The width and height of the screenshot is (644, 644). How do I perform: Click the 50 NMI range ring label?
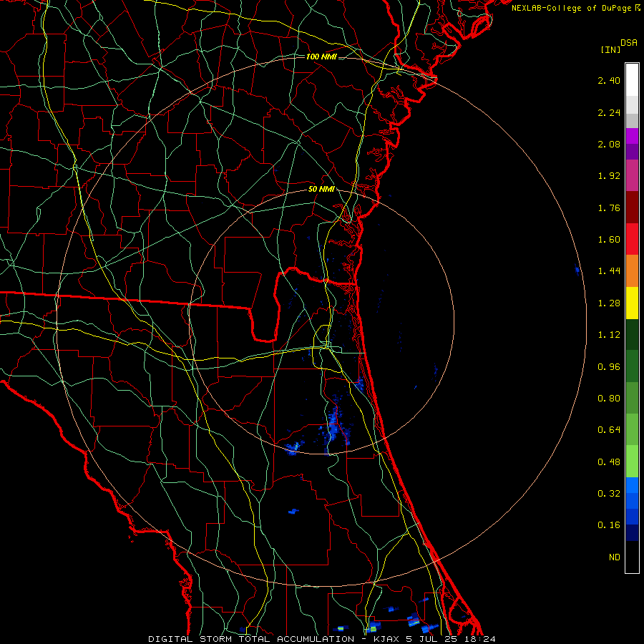click(321, 190)
